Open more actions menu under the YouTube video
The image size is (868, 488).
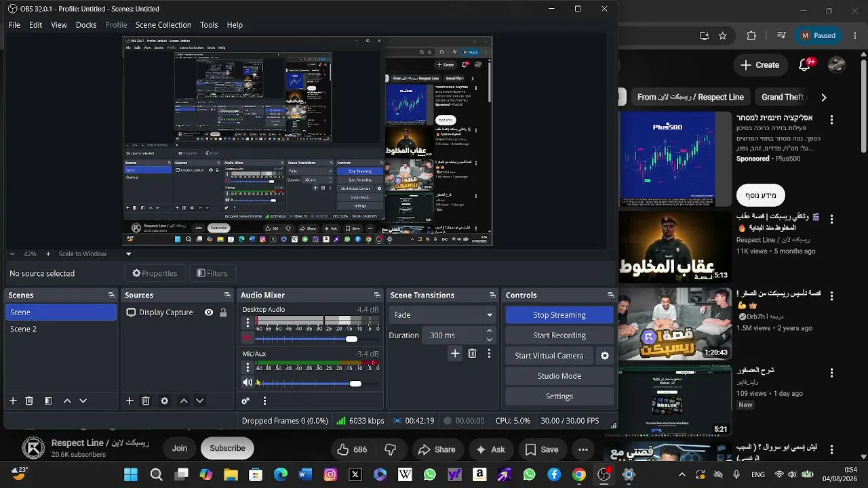(583, 449)
